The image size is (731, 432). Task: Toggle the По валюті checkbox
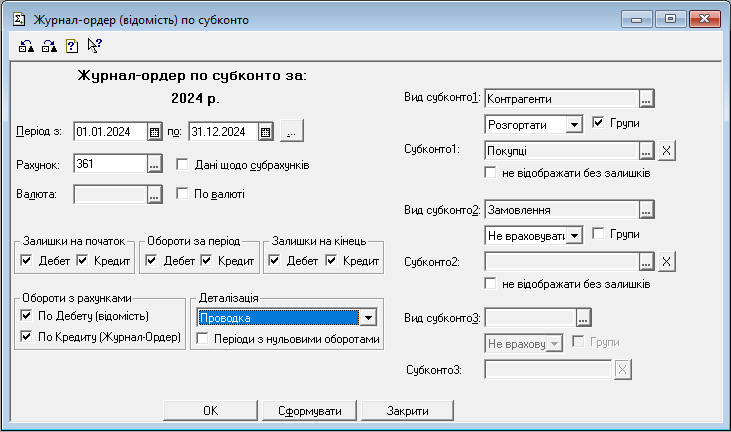(183, 194)
